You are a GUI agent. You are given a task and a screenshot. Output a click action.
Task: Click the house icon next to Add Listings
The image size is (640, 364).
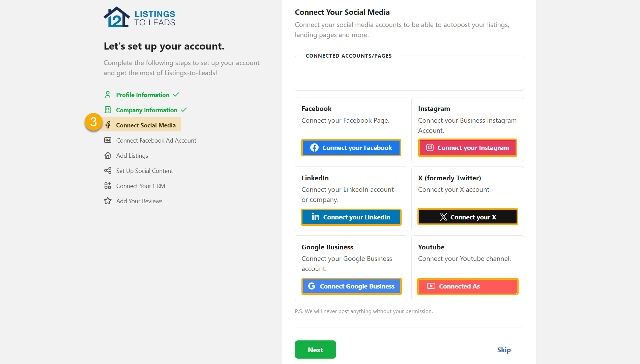click(108, 155)
